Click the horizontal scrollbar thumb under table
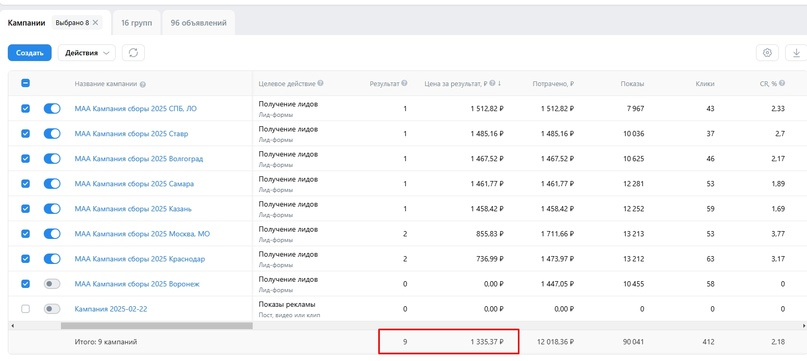Viewport: 807px width, 361px height. [x=156, y=326]
